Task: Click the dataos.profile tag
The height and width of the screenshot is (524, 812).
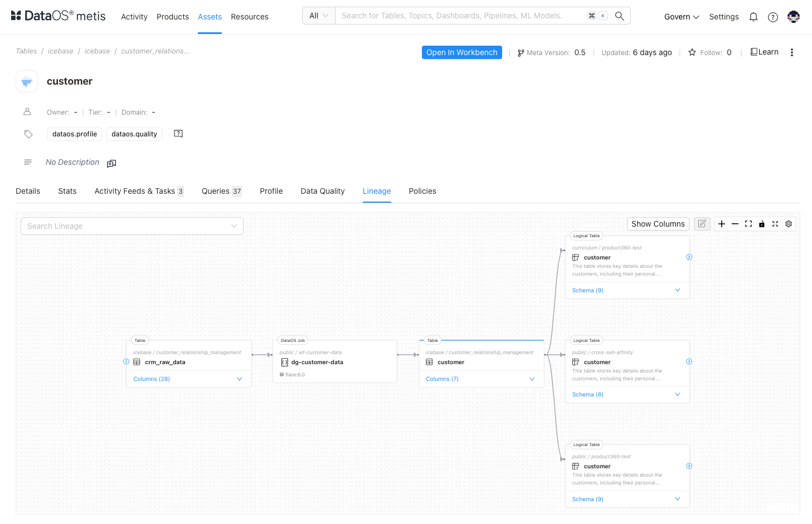Action: point(75,134)
